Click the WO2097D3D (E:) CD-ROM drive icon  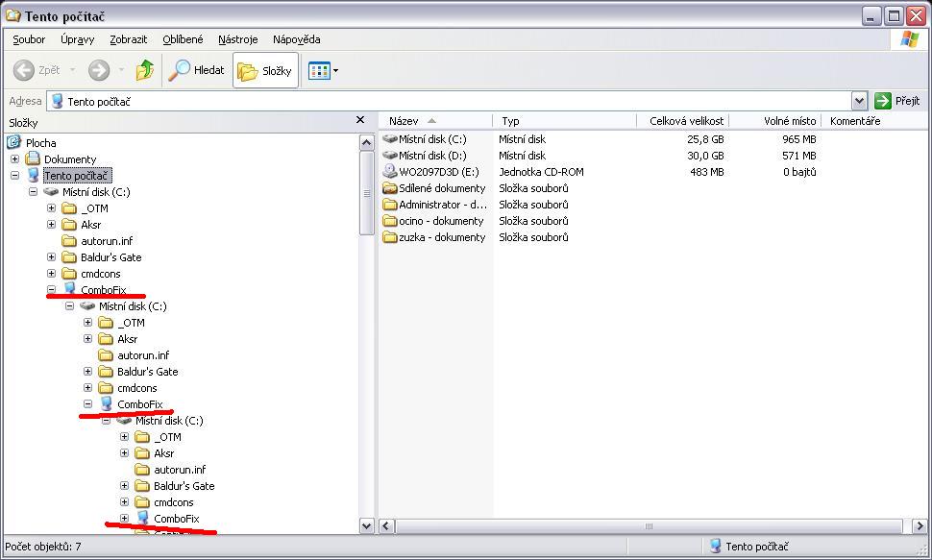(390, 172)
